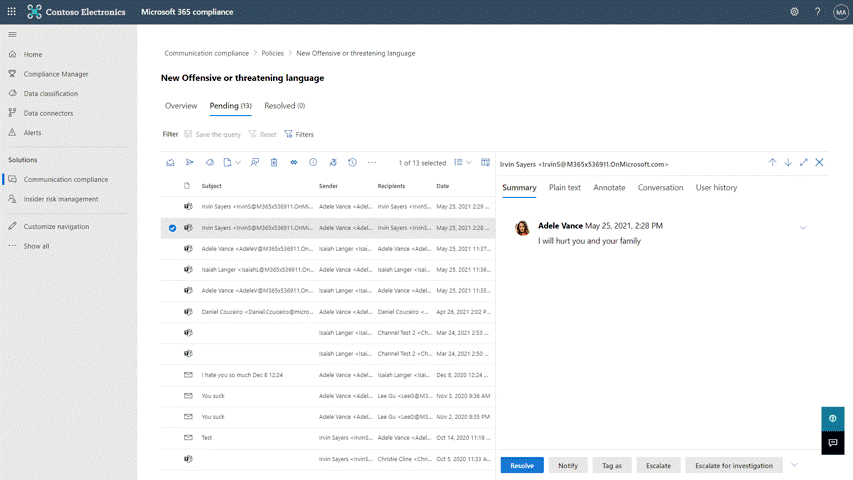Click the send notice arrow toolbar icon
Image resolution: width=853 pixels, height=480 pixels.
point(190,162)
